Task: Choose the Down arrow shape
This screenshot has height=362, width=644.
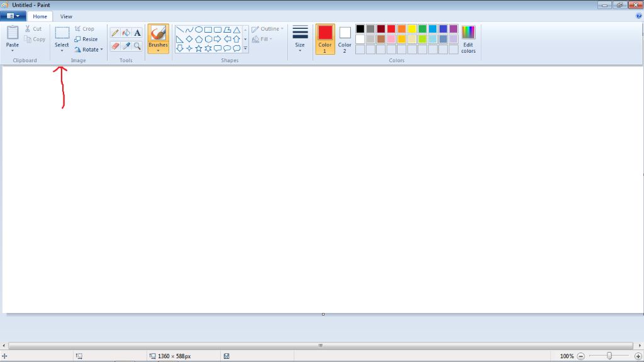Action: coord(180,48)
